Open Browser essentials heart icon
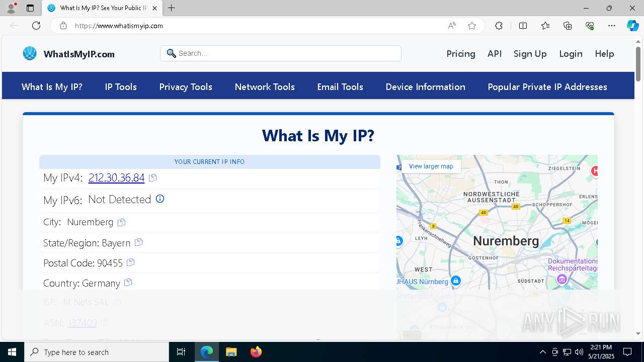The height and width of the screenshot is (362, 644). pos(590,26)
